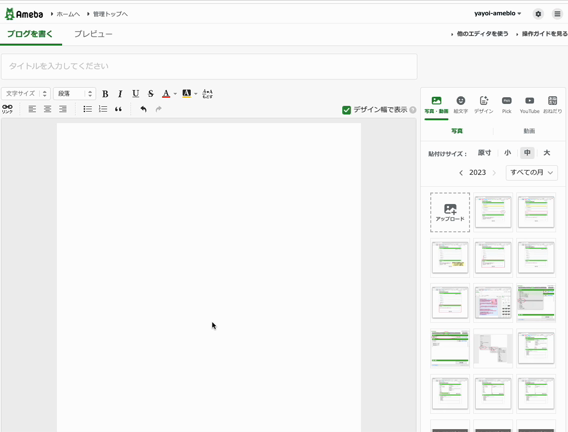Center align the text
Image resolution: width=568 pixels, height=432 pixels.
[47, 109]
